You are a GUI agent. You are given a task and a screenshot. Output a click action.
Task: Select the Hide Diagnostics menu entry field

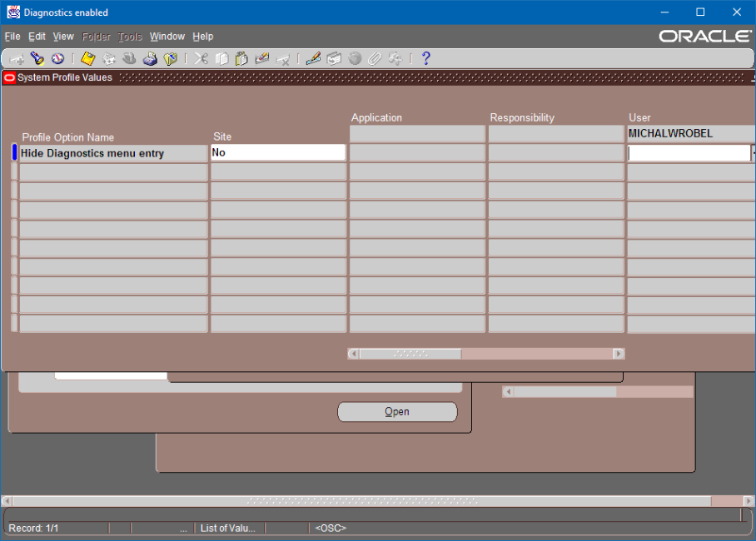113,154
